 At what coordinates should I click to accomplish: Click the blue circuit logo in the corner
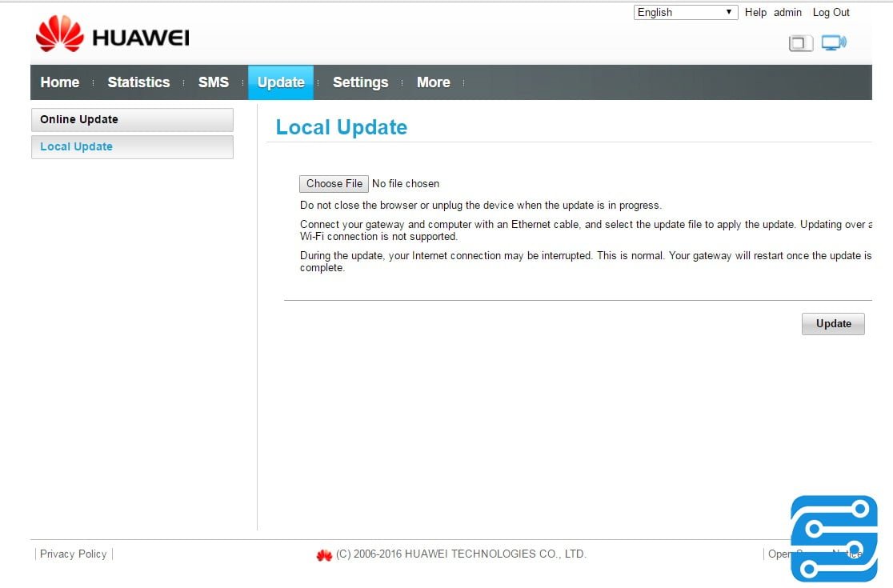[834, 538]
